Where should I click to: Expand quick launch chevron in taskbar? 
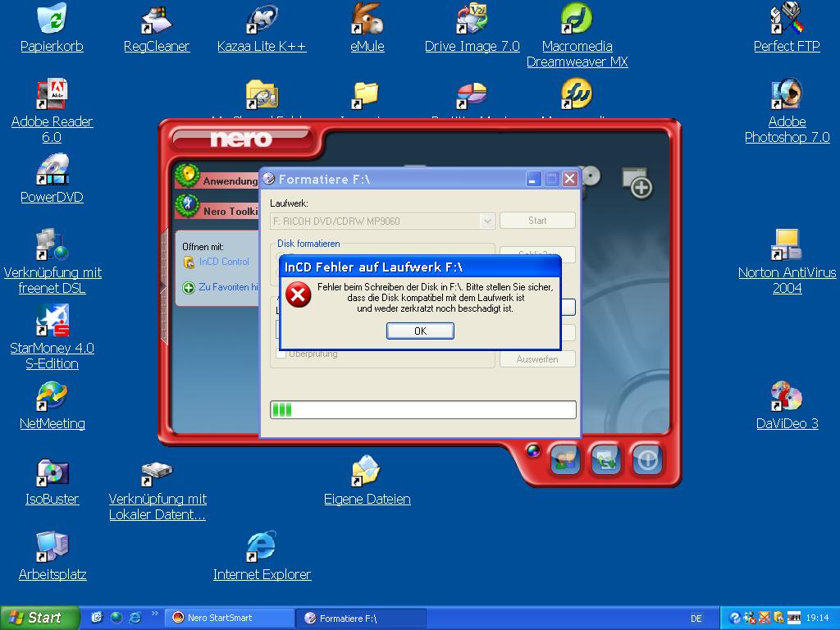point(155,614)
